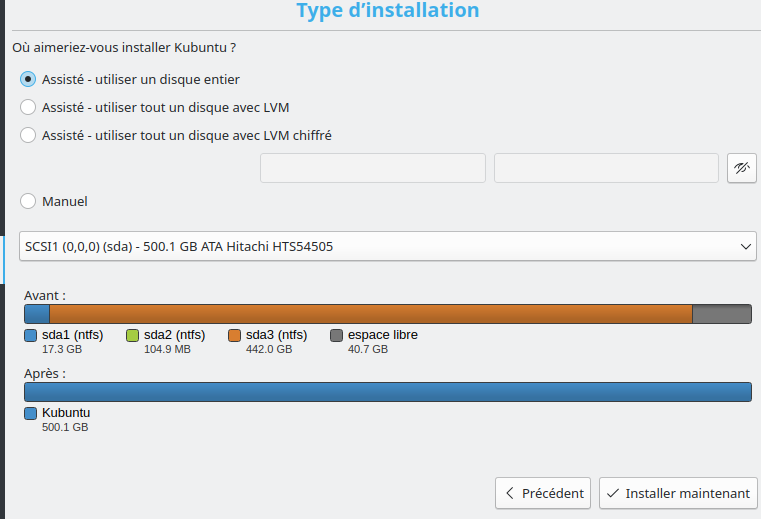
Task: Select the LVM chiffré installation option
Action: [x=29, y=135]
